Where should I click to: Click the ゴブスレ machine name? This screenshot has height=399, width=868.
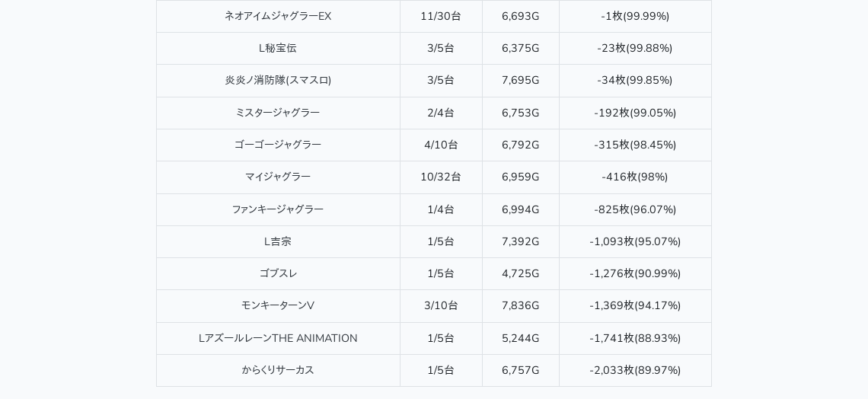(278, 273)
